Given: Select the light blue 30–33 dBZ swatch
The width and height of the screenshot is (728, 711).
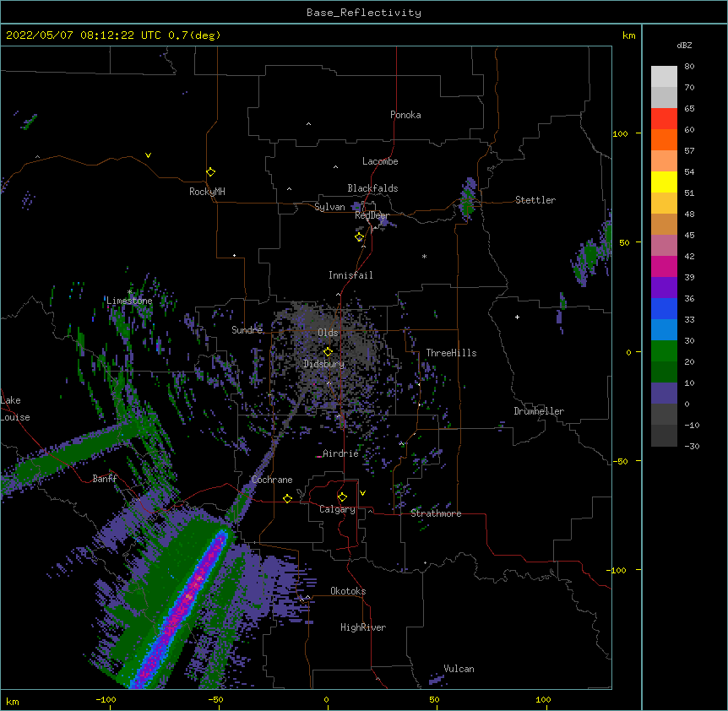Looking at the screenshot, I should coord(664,329).
